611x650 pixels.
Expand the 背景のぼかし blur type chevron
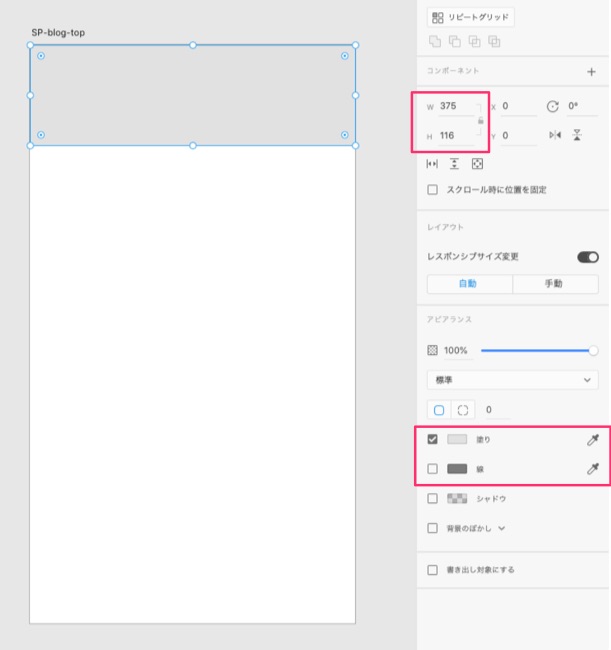coord(502,527)
